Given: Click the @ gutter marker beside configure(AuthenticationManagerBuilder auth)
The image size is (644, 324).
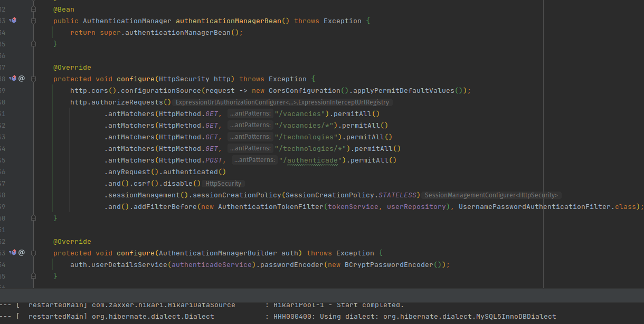Looking at the screenshot, I should pyautogui.click(x=22, y=253).
